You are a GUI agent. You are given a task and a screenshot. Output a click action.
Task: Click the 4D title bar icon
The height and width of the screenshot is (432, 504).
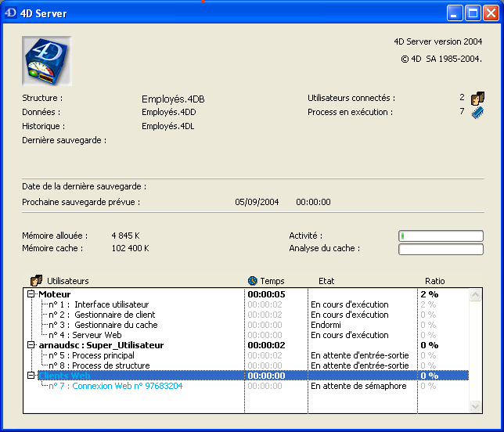pos(10,13)
